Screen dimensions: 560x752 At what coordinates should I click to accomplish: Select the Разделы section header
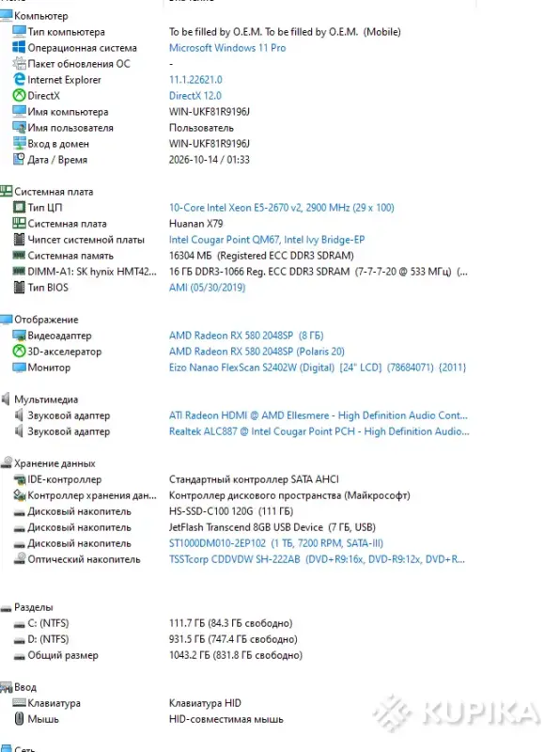(x=34, y=607)
